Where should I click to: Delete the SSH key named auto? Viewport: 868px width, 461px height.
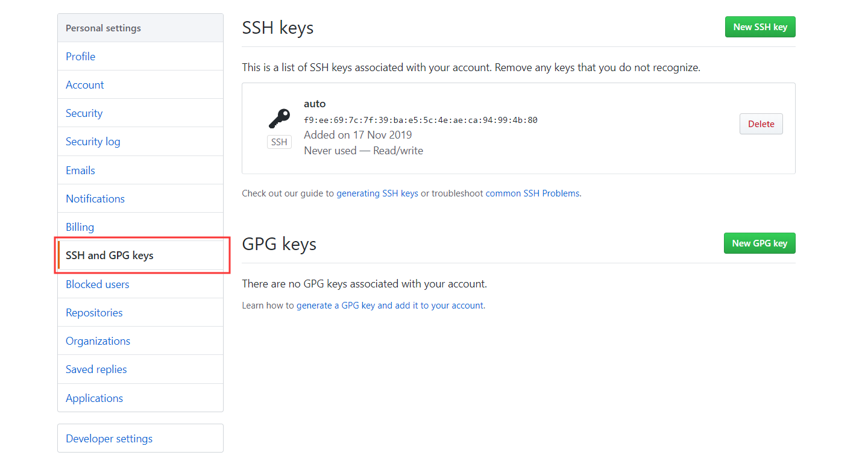pos(761,124)
